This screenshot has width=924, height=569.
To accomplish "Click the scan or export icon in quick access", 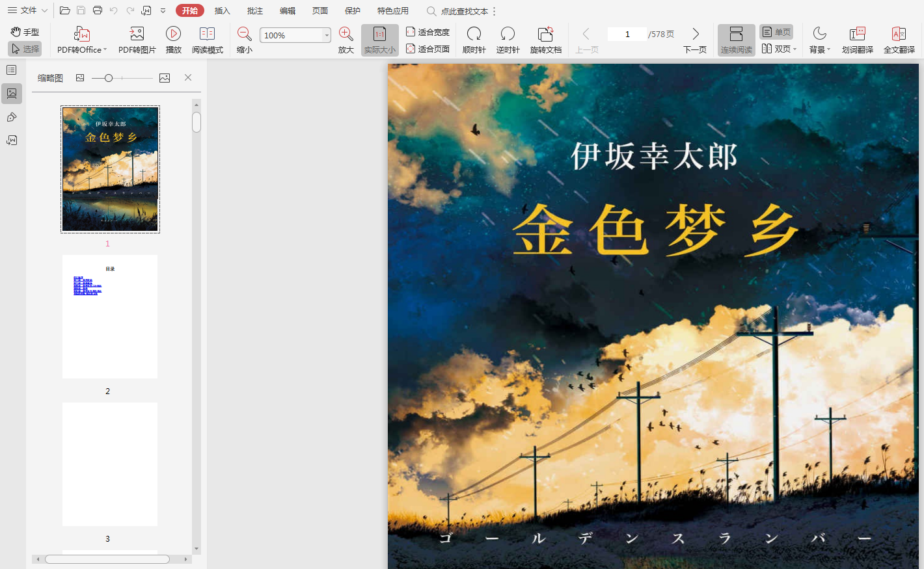I will click(146, 10).
